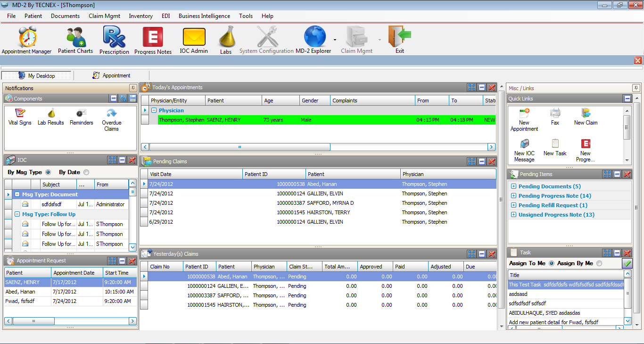Open Lab Results component
This screenshot has width=644, height=344.
point(51,117)
